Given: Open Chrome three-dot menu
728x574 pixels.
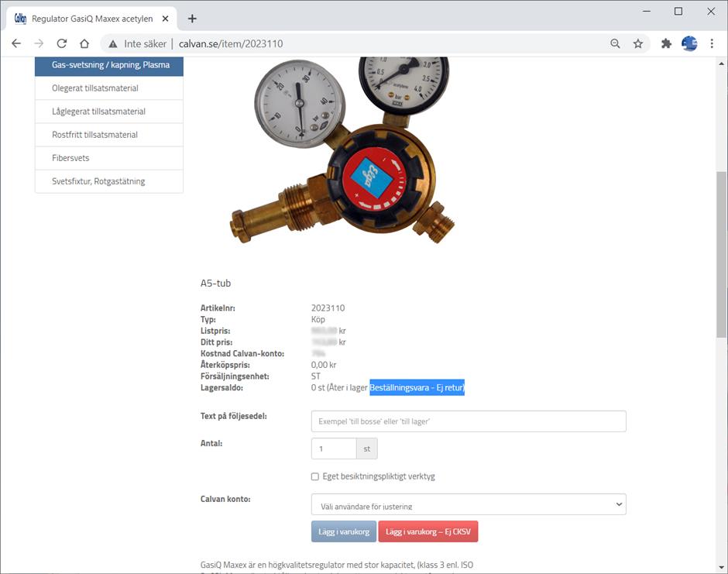Looking at the screenshot, I should tap(712, 44).
